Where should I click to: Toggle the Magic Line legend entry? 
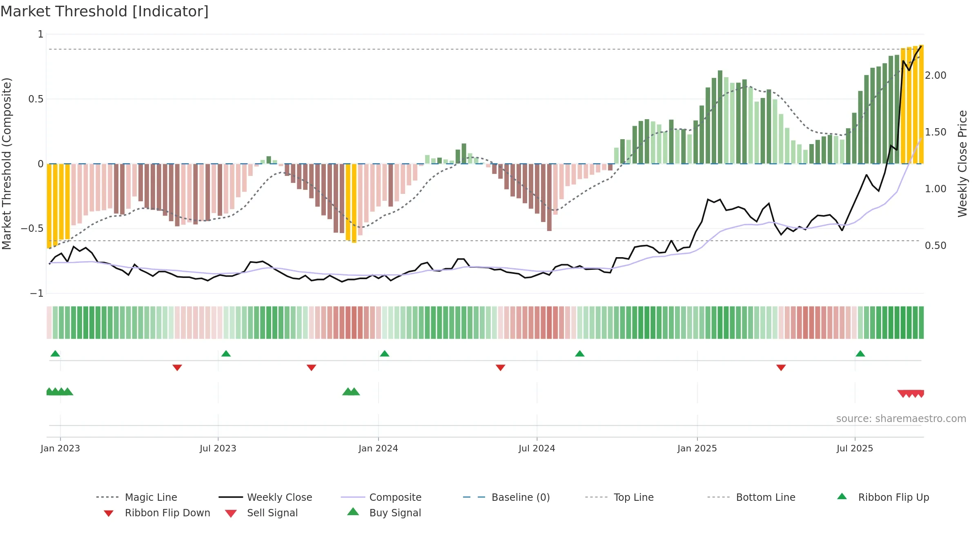137,497
